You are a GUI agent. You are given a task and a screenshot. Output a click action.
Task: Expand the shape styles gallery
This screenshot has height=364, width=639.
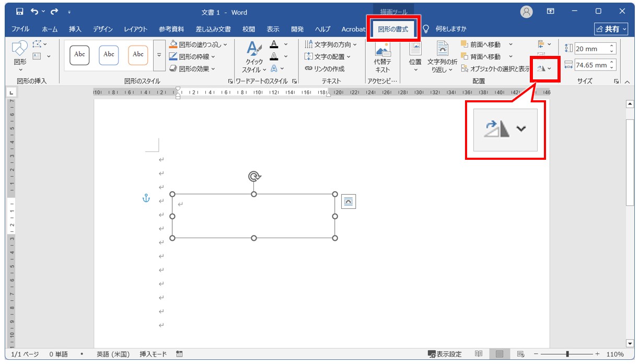tap(159, 54)
